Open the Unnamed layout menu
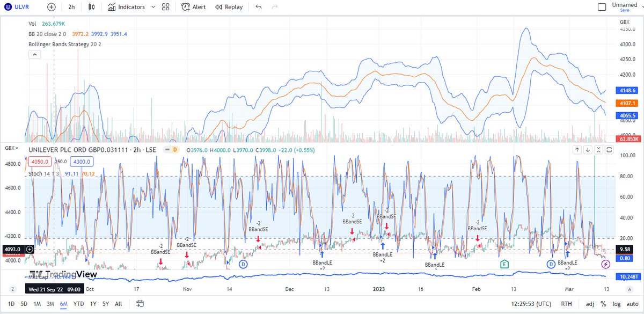 click(x=625, y=5)
